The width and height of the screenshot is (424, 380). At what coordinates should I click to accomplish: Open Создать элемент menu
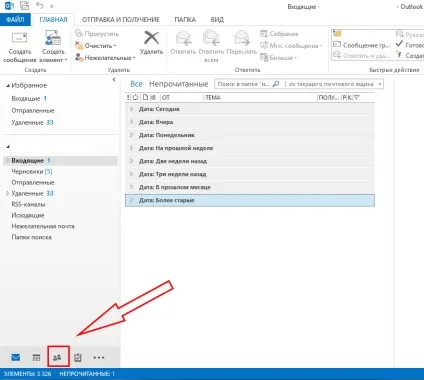pos(53,47)
